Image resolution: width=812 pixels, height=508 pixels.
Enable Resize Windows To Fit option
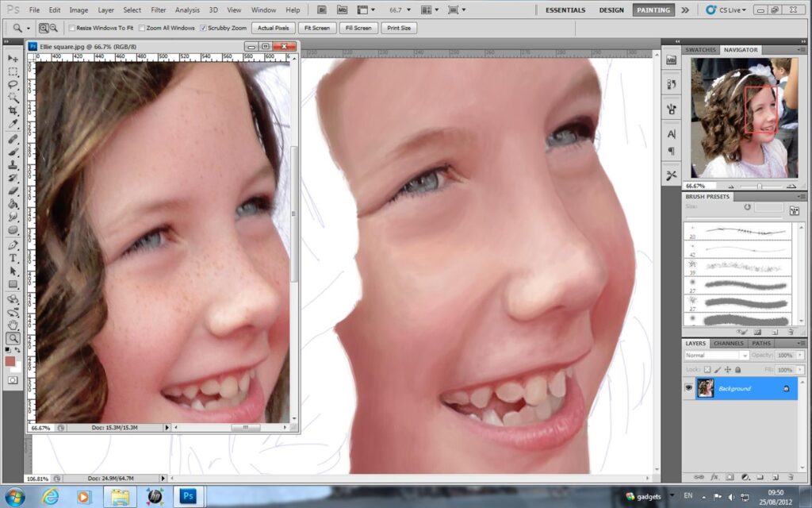pyautogui.click(x=71, y=28)
